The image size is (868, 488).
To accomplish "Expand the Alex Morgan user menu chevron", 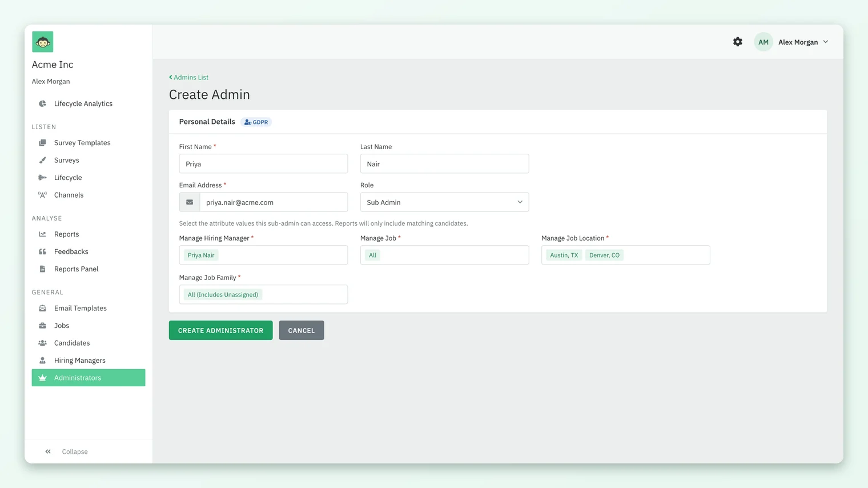I will click(x=826, y=42).
